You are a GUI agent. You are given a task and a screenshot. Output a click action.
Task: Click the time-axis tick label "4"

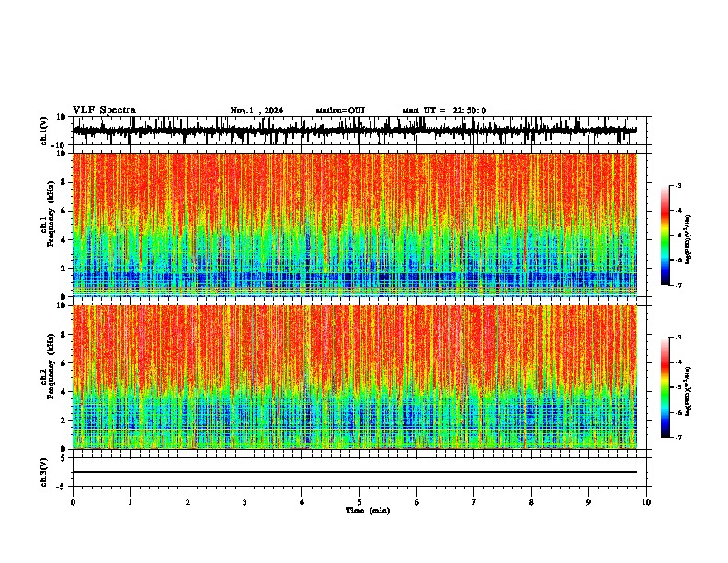(302, 502)
